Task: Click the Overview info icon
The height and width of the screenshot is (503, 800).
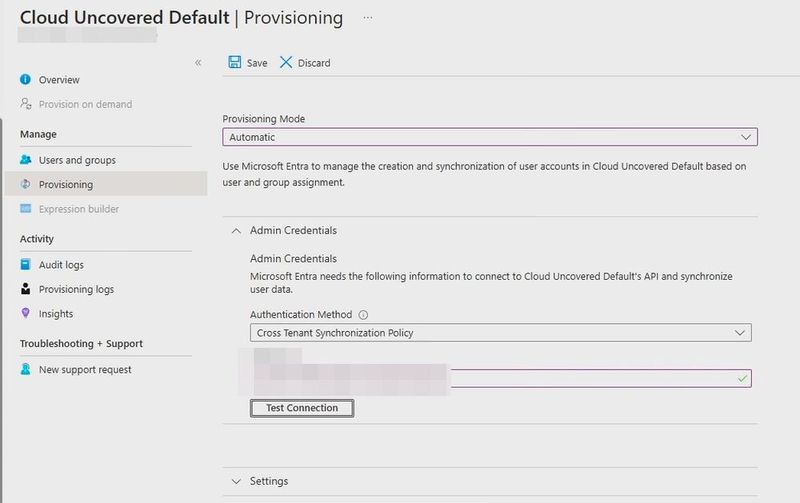Action: (x=26, y=79)
